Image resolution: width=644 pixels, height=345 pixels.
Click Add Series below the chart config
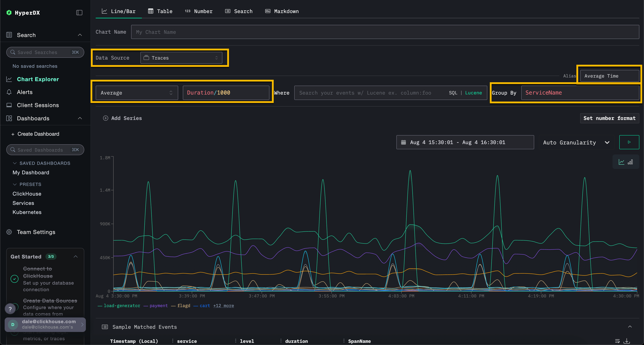click(122, 118)
